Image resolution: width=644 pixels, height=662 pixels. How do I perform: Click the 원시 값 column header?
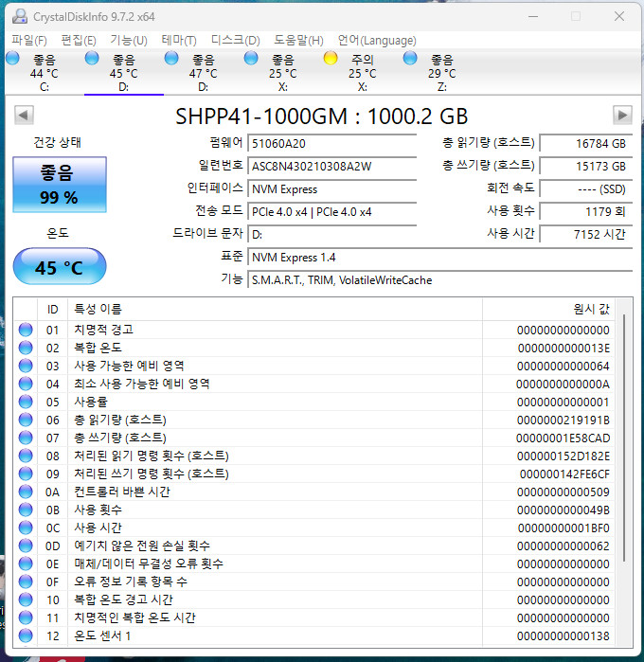pyautogui.click(x=548, y=310)
